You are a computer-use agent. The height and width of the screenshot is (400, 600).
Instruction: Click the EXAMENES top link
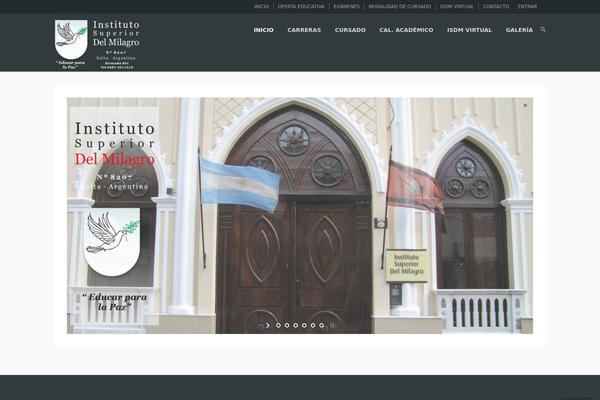(347, 7)
